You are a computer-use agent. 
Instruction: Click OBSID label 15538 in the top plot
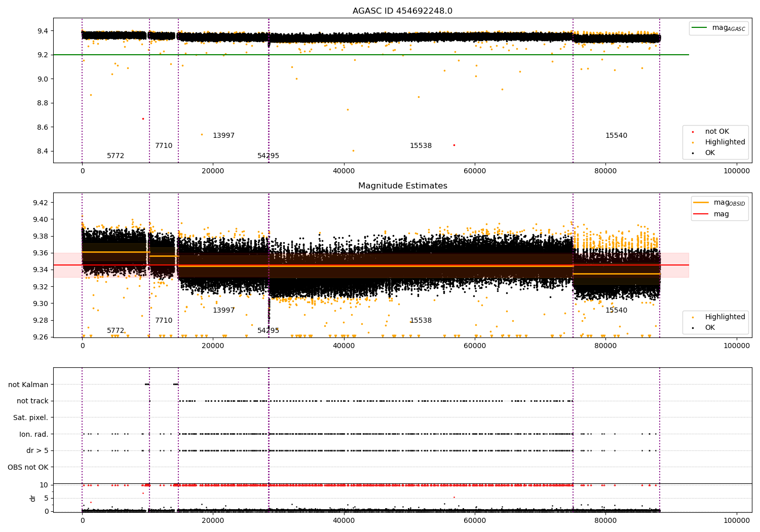coord(421,146)
